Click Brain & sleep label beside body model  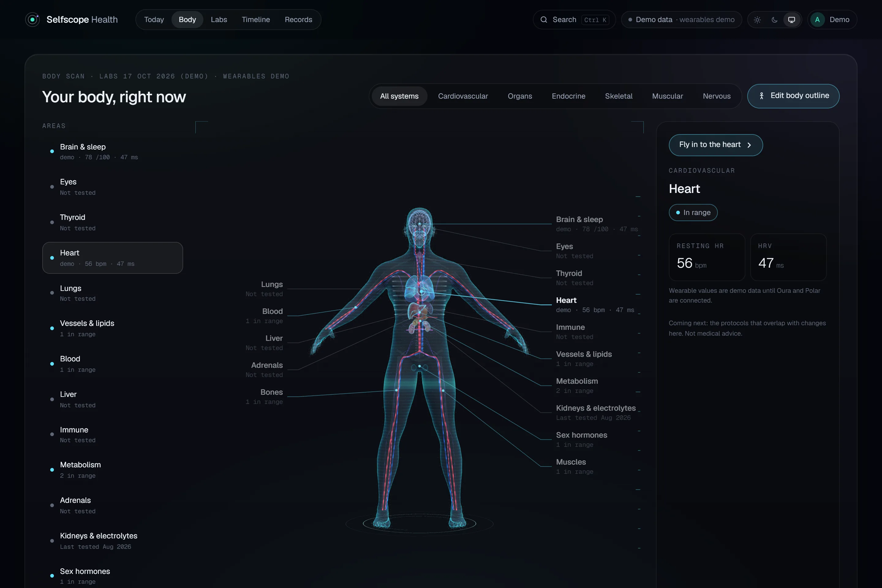pos(597,224)
